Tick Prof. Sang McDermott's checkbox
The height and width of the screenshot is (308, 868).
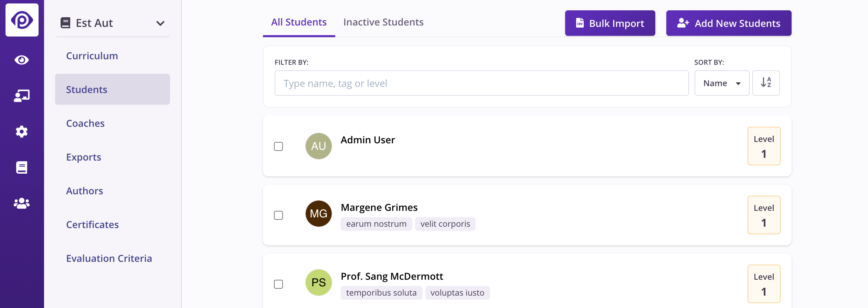pyautogui.click(x=278, y=284)
